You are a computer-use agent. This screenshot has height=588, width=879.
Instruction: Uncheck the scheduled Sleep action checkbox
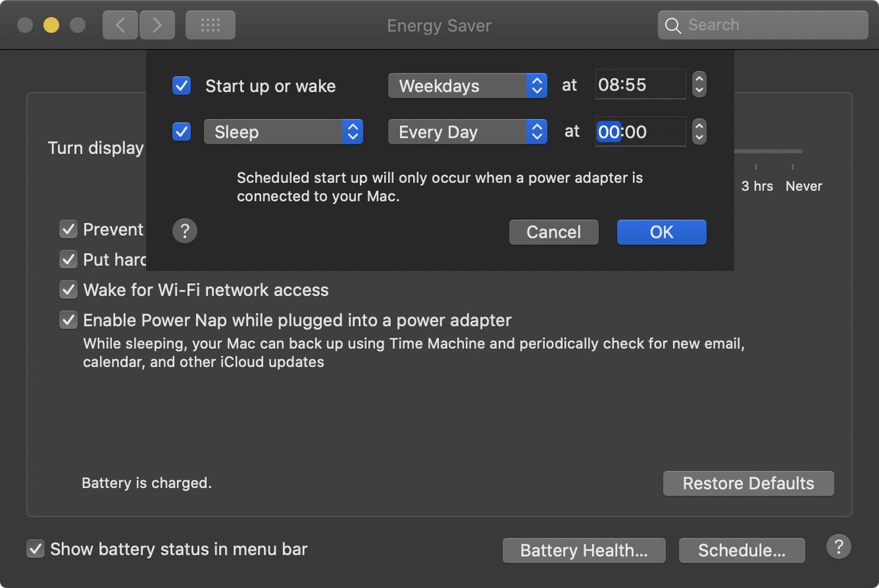click(x=181, y=132)
